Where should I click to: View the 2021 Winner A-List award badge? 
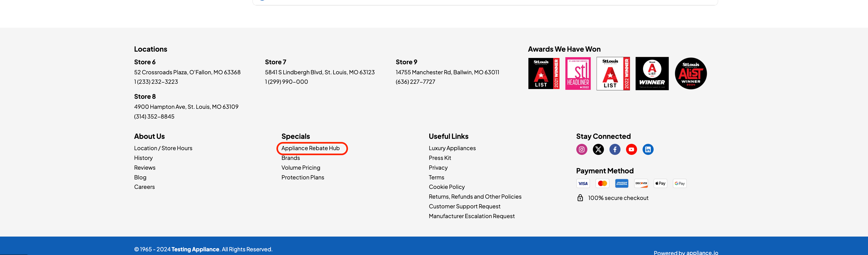(544, 73)
